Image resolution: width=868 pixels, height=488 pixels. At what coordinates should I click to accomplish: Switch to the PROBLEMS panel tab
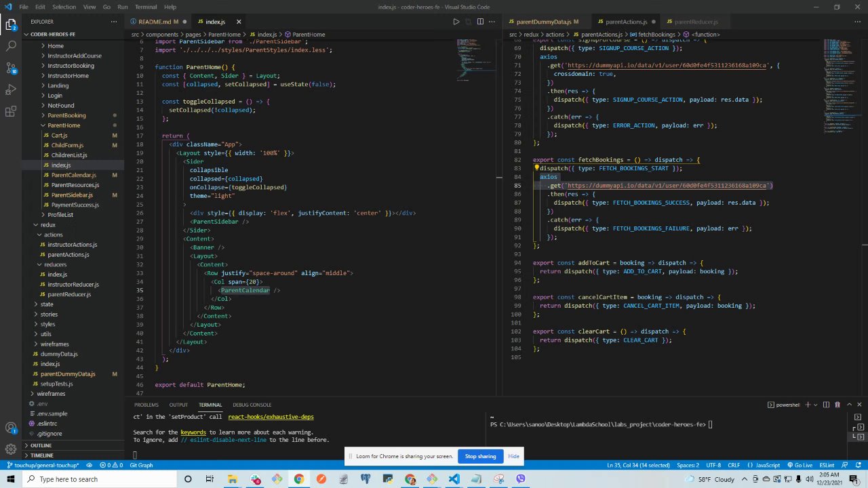146,405
